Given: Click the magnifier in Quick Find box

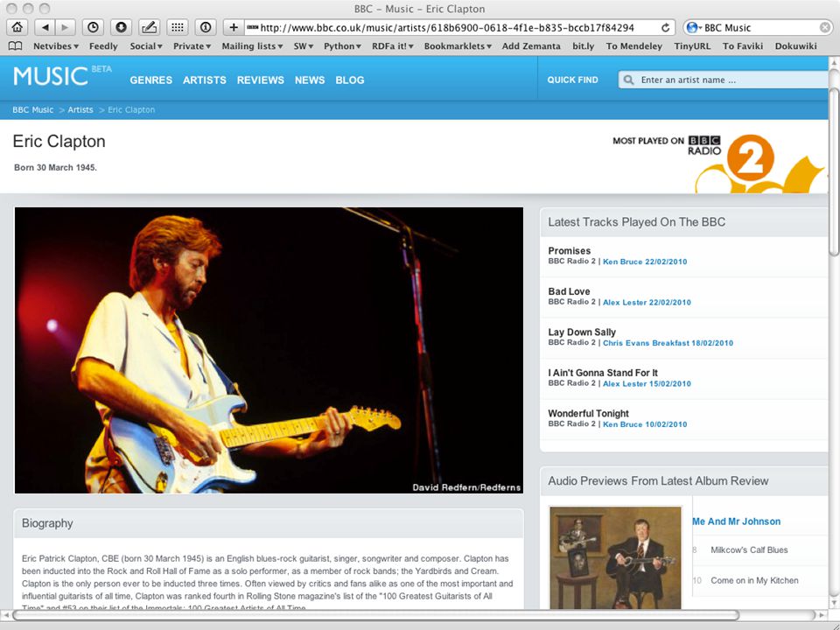Looking at the screenshot, I should pyautogui.click(x=628, y=80).
